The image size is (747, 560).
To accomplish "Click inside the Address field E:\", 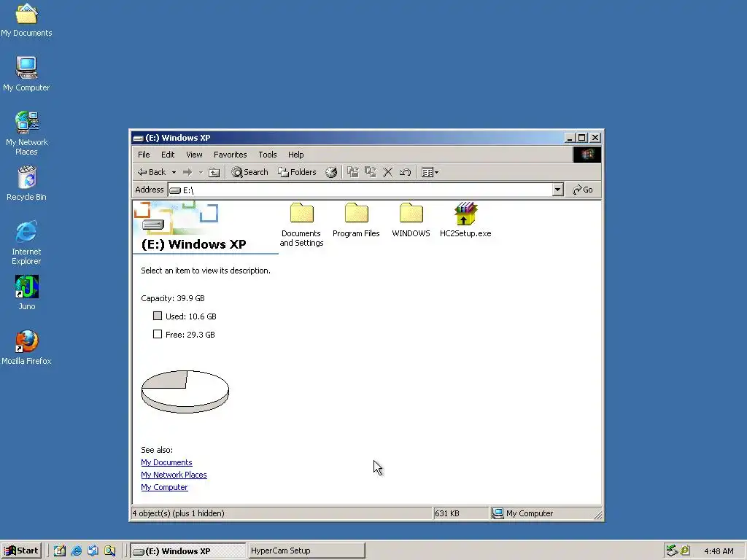I will [x=360, y=190].
